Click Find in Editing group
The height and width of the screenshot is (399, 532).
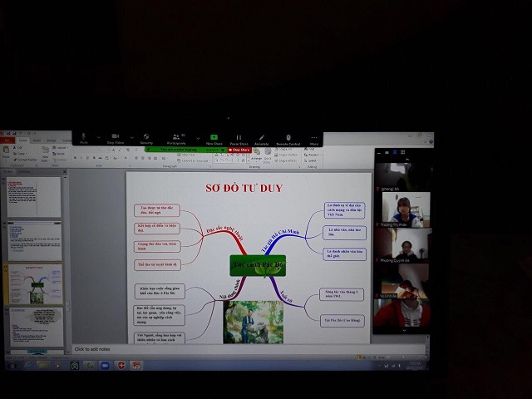309,149
